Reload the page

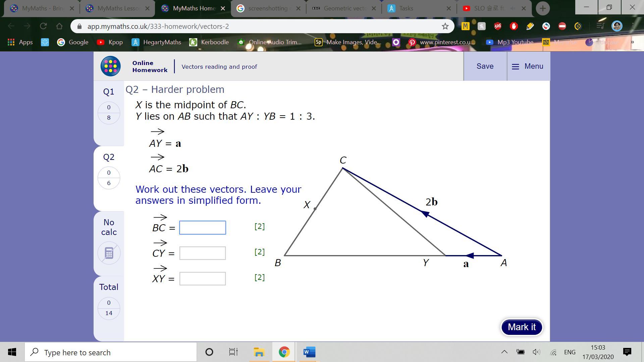click(x=43, y=26)
